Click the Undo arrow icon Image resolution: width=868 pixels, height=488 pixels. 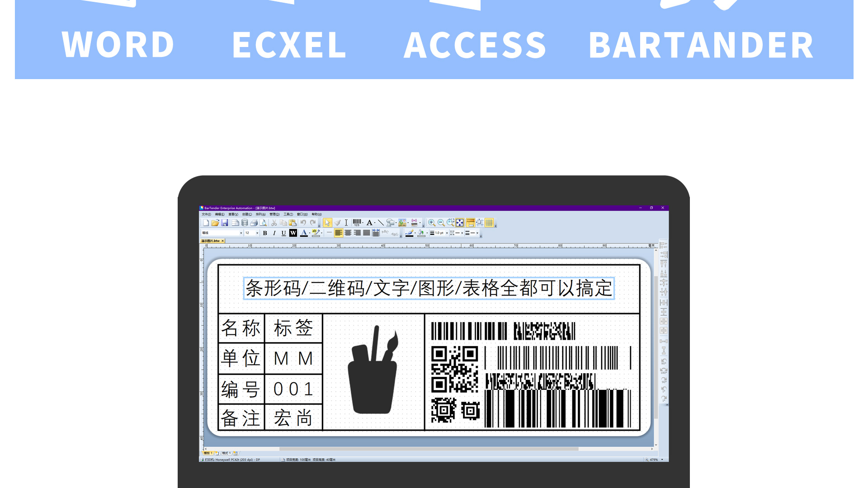(x=303, y=223)
